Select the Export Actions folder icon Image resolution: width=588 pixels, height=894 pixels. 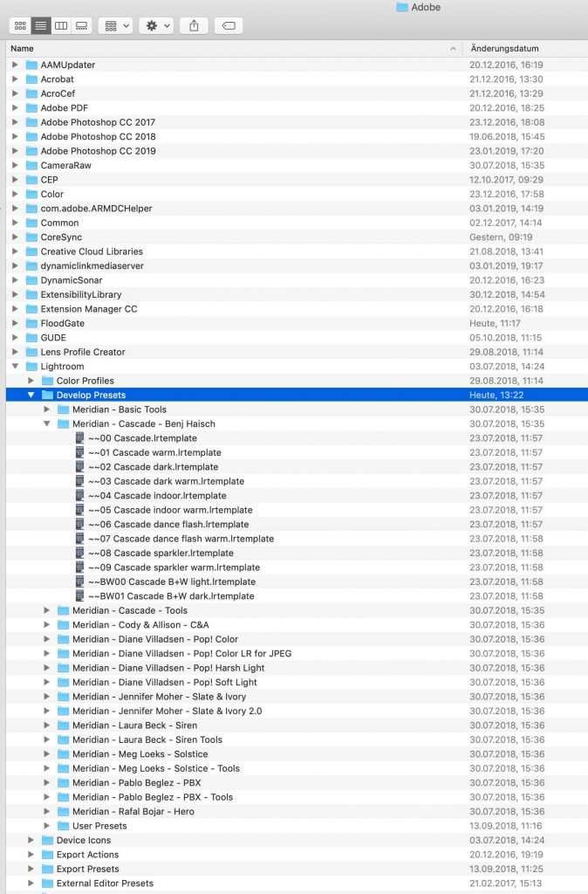click(x=48, y=855)
